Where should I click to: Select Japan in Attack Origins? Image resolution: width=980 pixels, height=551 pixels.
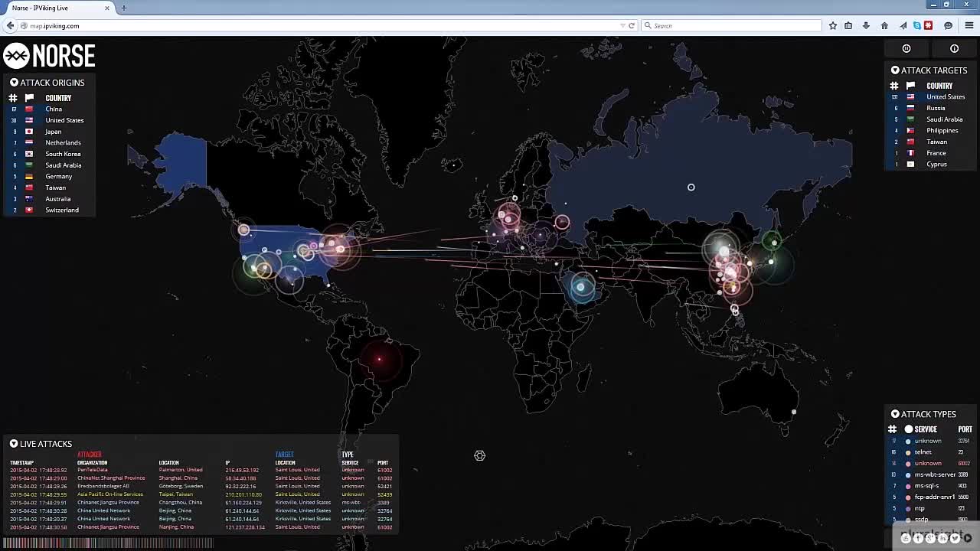49,132
